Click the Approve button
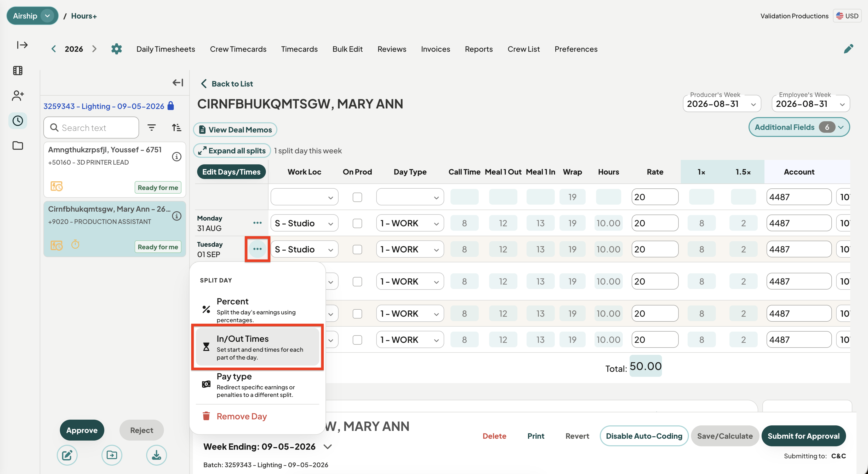Image resolution: width=868 pixels, height=474 pixels. 82,430
